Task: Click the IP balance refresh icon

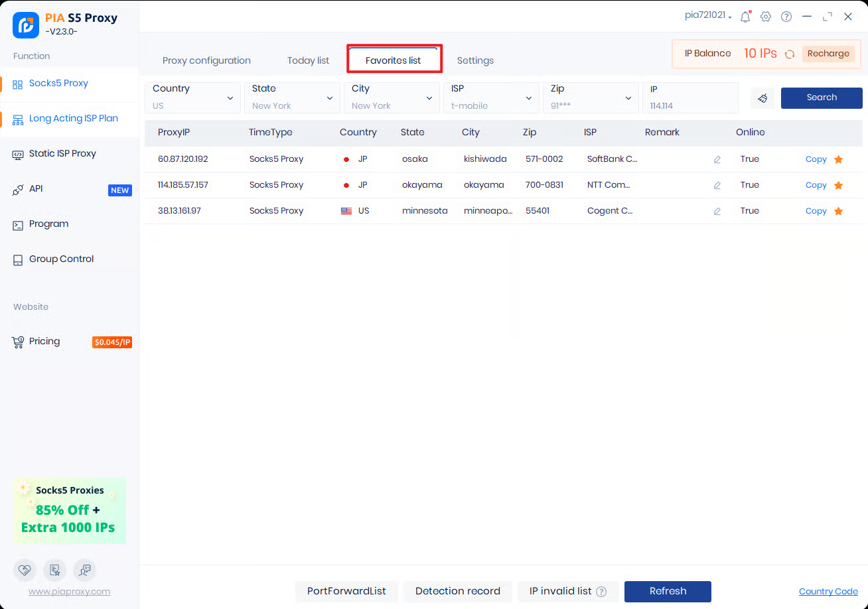Action: [790, 54]
